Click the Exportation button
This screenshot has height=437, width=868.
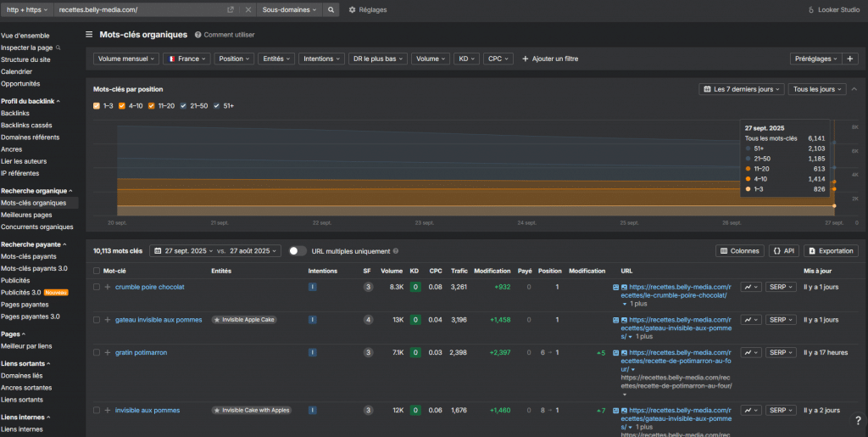(830, 251)
